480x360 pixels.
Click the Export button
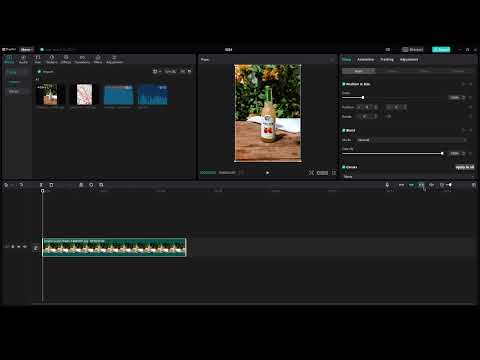coord(441,49)
